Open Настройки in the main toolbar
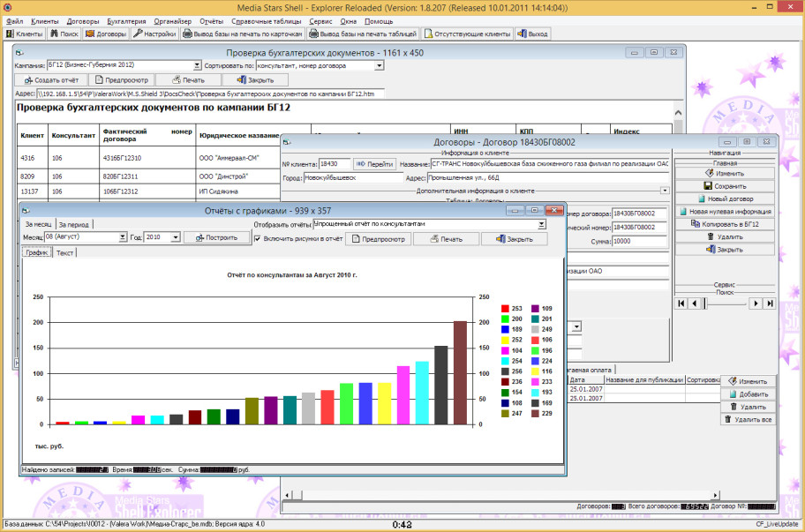This screenshot has width=805, height=532. [155, 34]
